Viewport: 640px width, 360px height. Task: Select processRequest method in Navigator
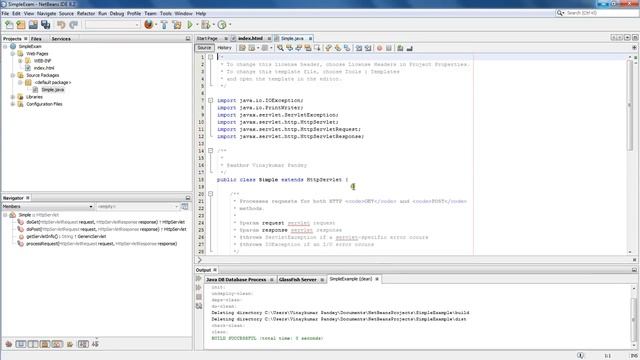(x=102, y=244)
